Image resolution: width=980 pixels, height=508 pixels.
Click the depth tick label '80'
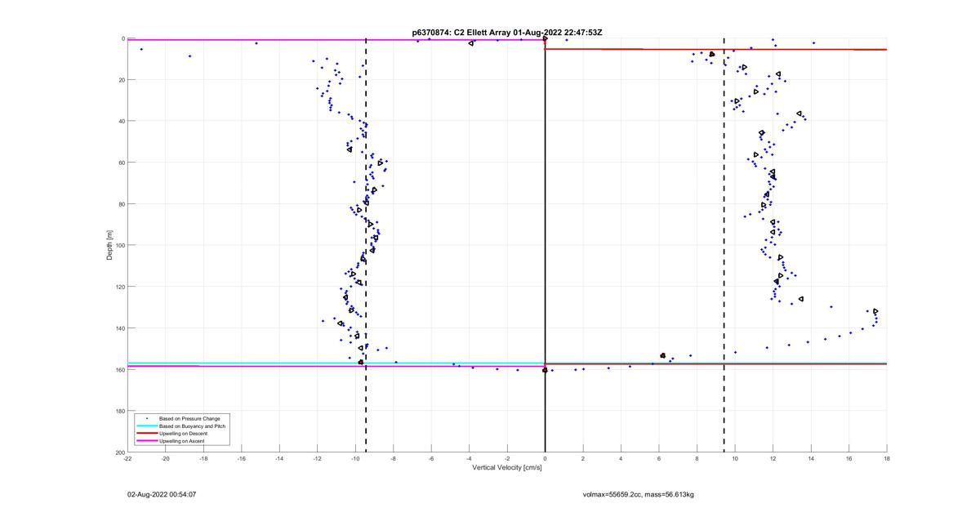121,204
